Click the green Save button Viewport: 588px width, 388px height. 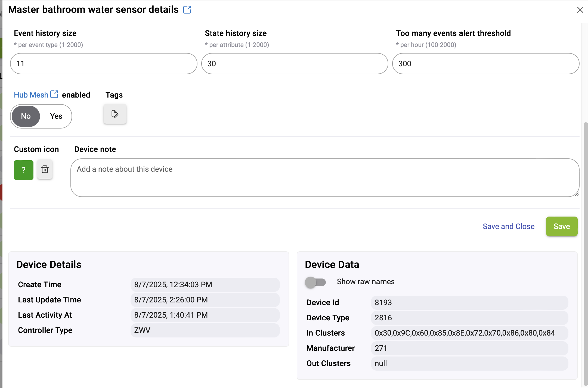pos(562,226)
